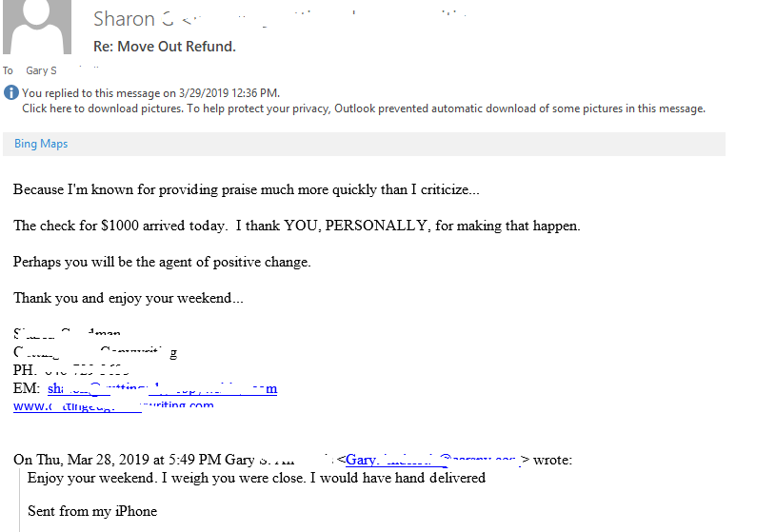The width and height of the screenshot is (776, 532).
Task: Click the blue info icon in message bar
Action: click(x=11, y=93)
